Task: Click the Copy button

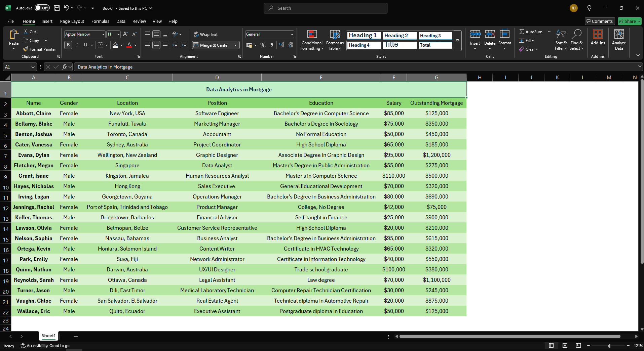Action: (31, 40)
